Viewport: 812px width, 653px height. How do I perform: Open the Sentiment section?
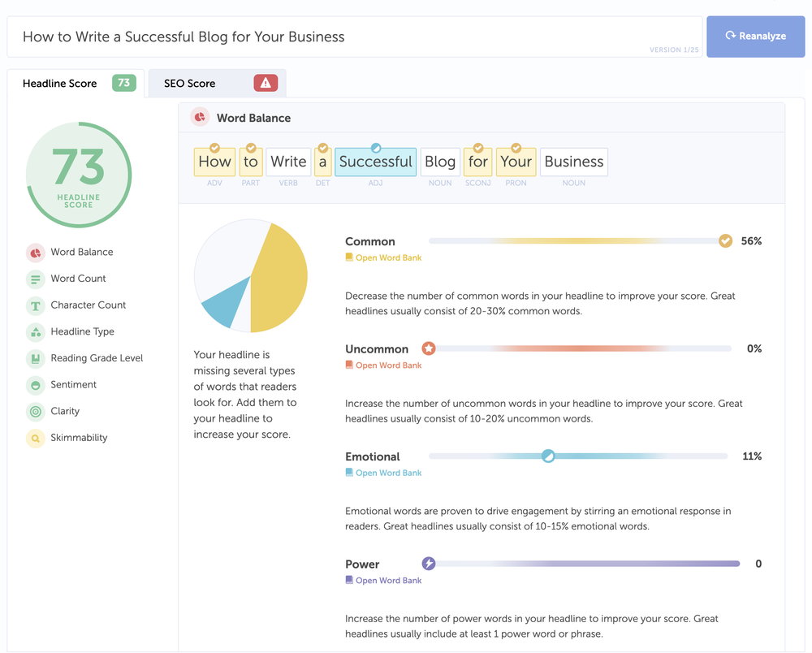74,384
